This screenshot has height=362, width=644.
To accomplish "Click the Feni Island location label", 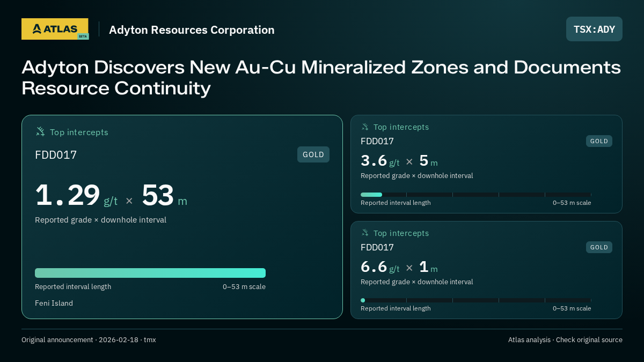I will point(54,304).
